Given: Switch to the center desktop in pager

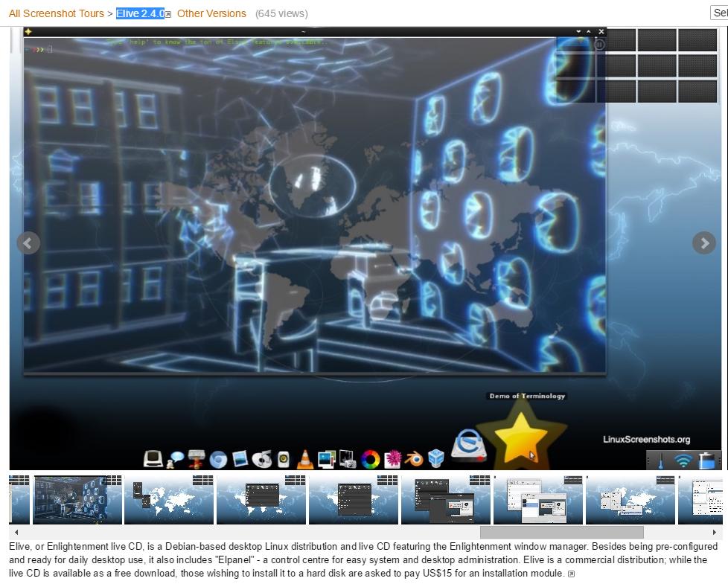Looking at the screenshot, I should coord(657,65).
